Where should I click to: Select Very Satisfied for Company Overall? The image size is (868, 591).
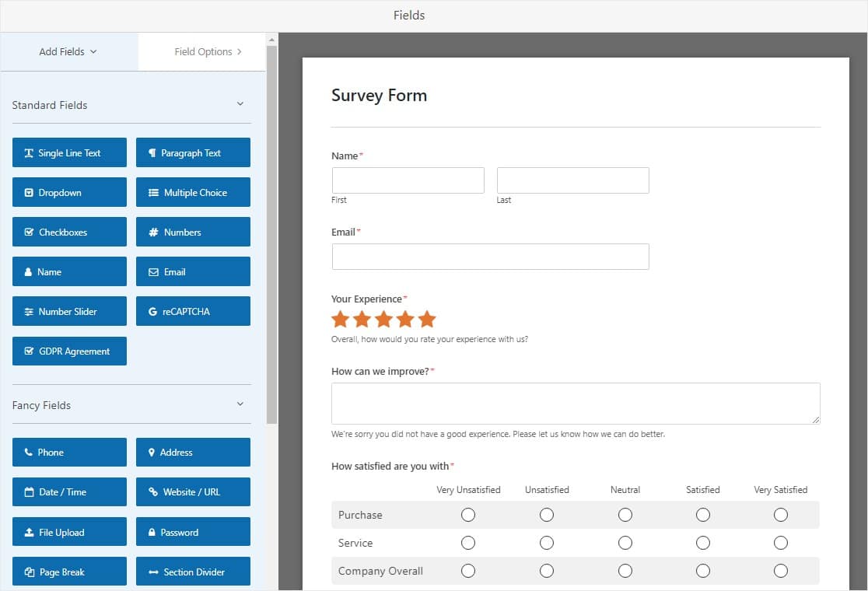pos(781,571)
